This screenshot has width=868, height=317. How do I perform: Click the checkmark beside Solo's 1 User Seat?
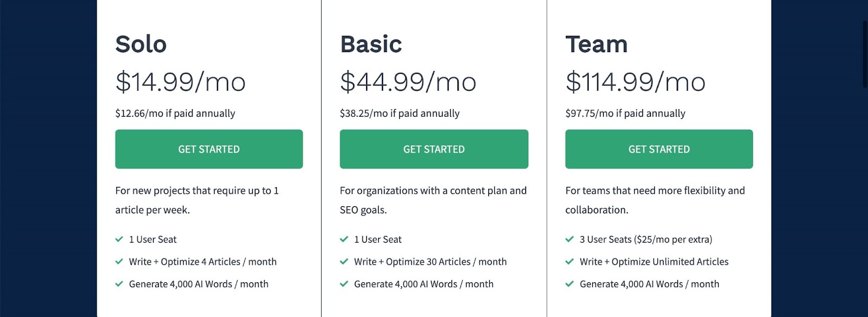119,239
